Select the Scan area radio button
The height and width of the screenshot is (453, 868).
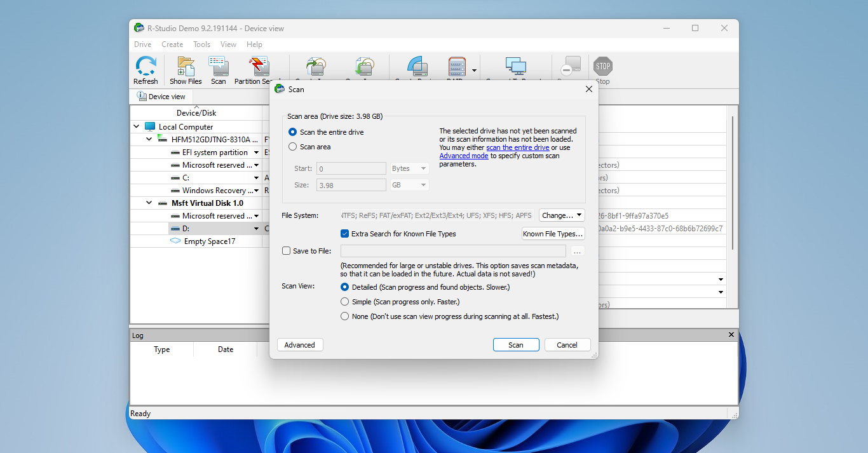[x=292, y=147]
